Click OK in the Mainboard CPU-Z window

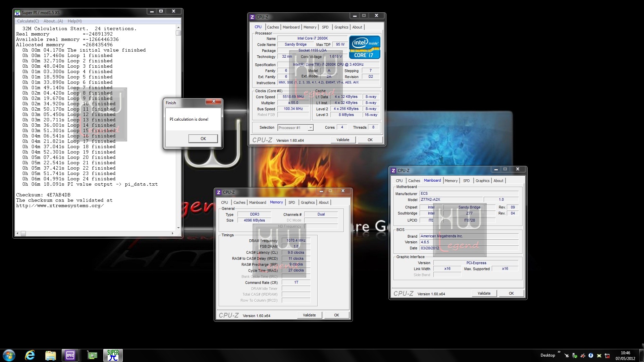pos(511,293)
